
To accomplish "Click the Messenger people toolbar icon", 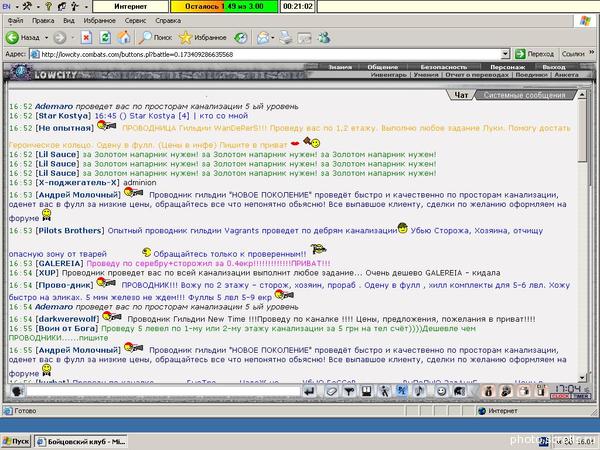I will 324,38.
